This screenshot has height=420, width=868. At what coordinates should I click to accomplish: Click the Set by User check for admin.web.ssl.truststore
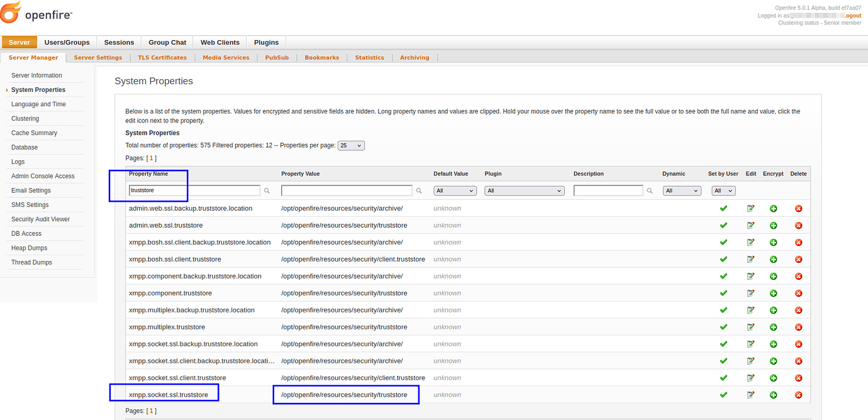(723, 225)
